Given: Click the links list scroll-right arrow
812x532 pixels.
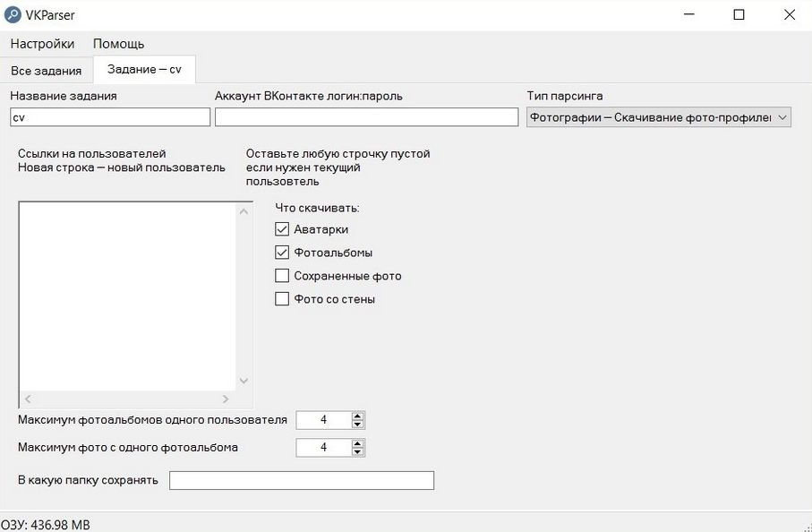Looking at the screenshot, I should 226,399.
